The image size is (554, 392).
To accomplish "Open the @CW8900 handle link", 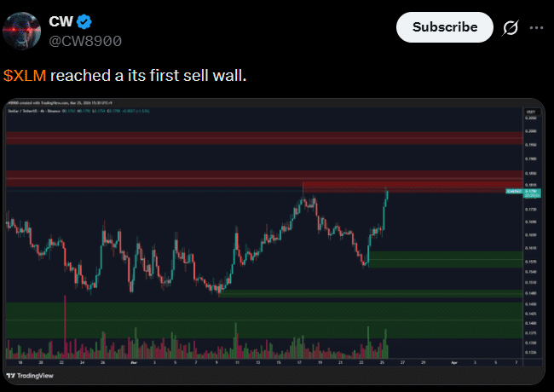I will 86,40.
